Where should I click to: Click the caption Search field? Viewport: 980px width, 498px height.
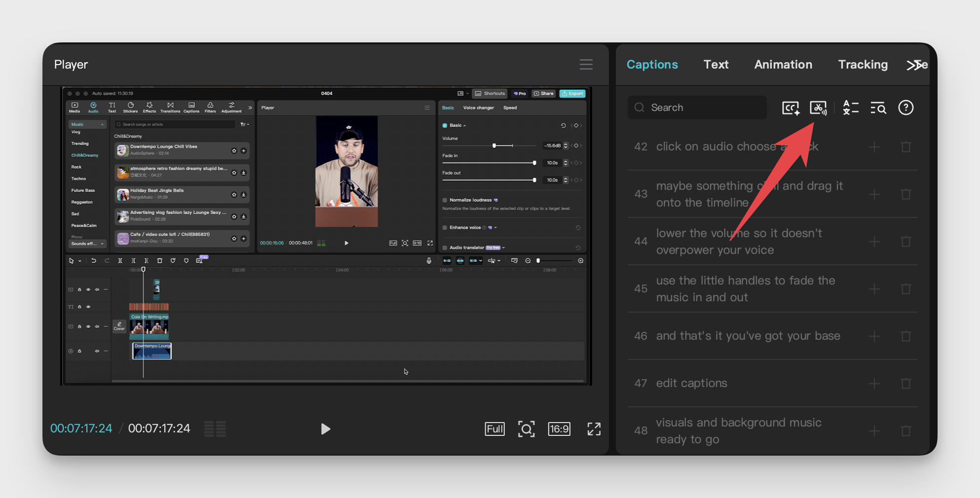coord(697,107)
